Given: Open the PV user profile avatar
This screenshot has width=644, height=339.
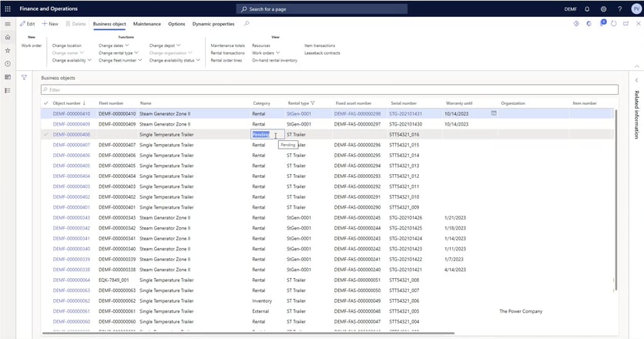Looking at the screenshot, I should 636,8.
